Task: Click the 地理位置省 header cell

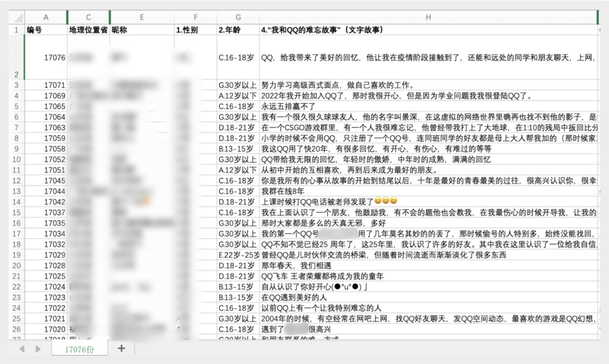Action: click(89, 30)
